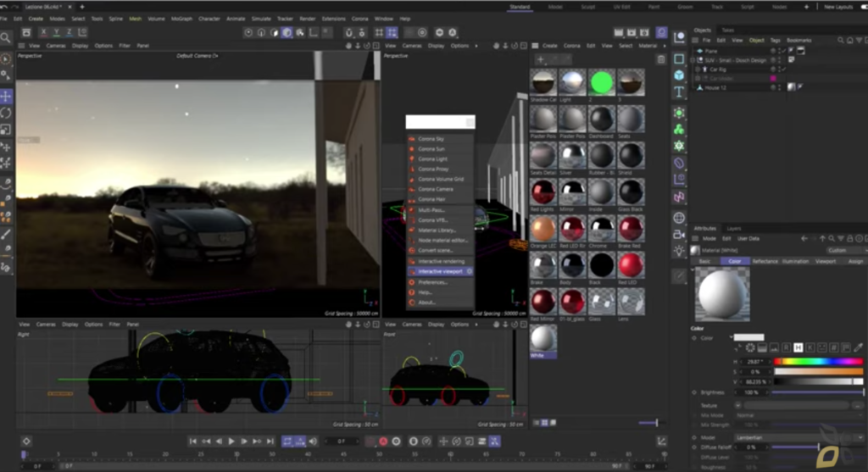Create new material with plus icon

pos(541,59)
